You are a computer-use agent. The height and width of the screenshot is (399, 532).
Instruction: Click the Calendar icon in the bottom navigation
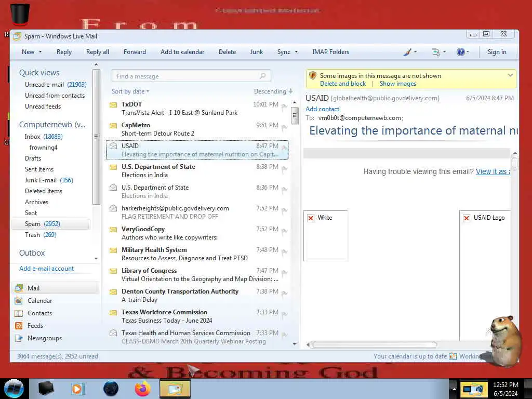pyautogui.click(x=19, y=301)
